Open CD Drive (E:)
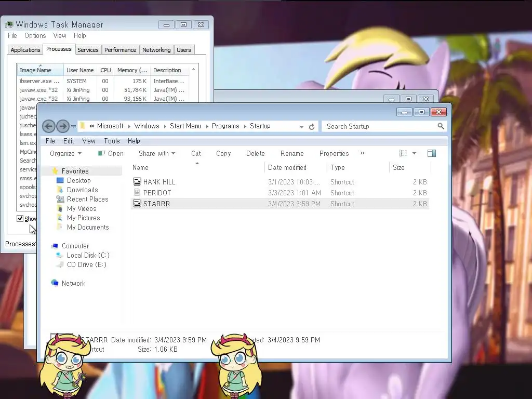The image size is (532, 399). click(x=86, y=264)
